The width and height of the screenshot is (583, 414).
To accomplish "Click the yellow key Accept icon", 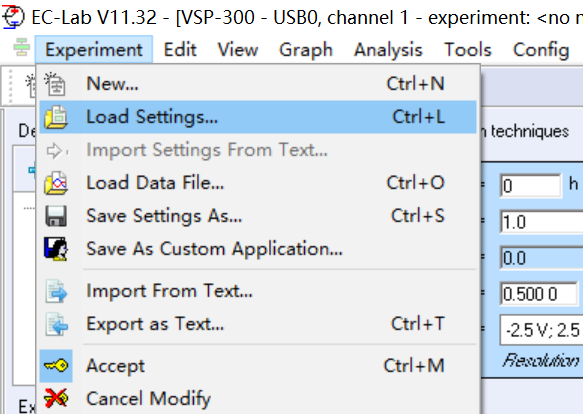I will 56,366.
